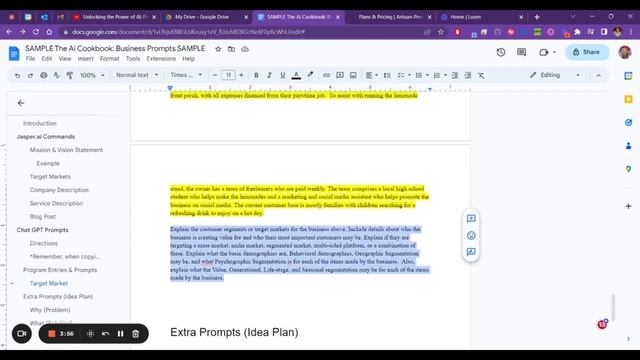Open the zoom level dropdown showing 100%
Image resolution: width=640 pixels, height=360 pixels.
[92, 76]
